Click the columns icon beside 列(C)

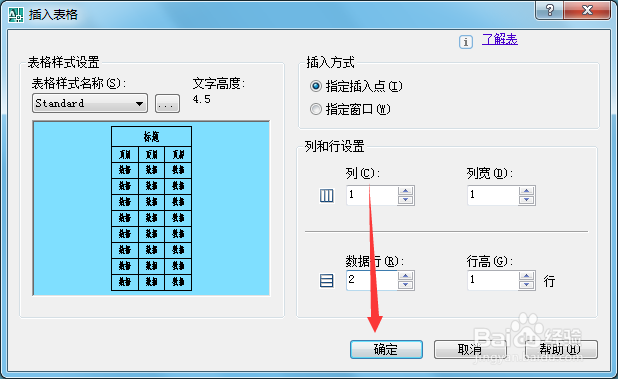(x=326, y=195)
